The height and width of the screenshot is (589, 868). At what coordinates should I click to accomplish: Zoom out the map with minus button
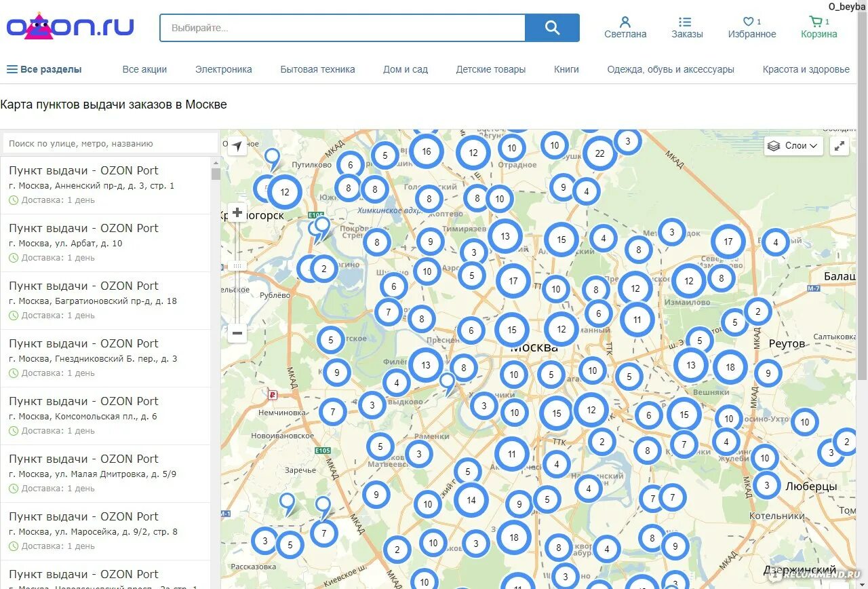237,333
